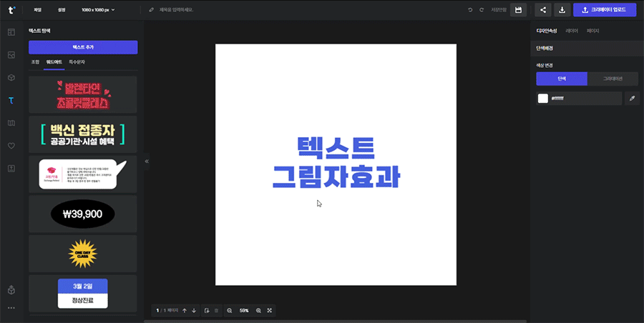Select the 특수문자 tab
Viewport: 644px width, 323px height.
77,63
